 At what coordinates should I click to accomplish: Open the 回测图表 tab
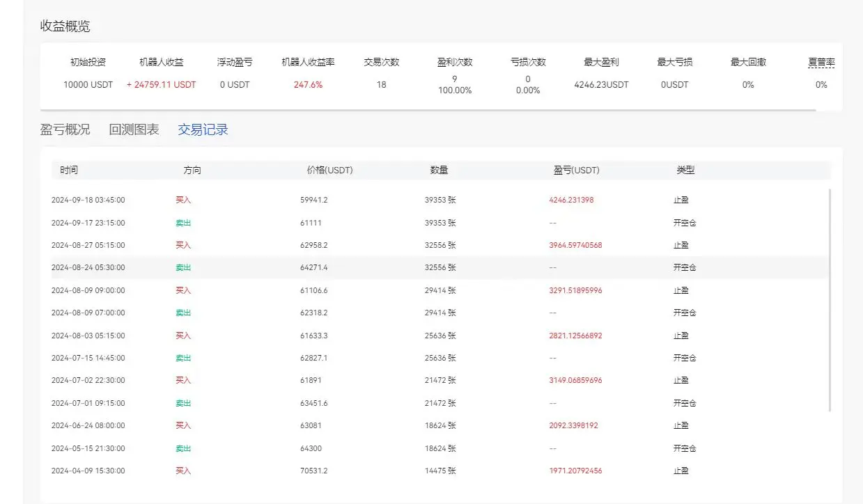[x=134, y=129]
